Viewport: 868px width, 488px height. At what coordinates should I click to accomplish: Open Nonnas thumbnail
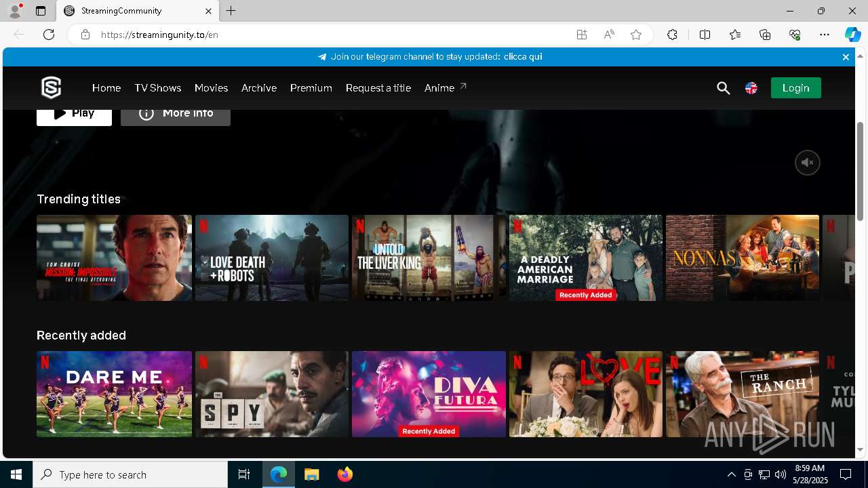[x=743, y=258]
